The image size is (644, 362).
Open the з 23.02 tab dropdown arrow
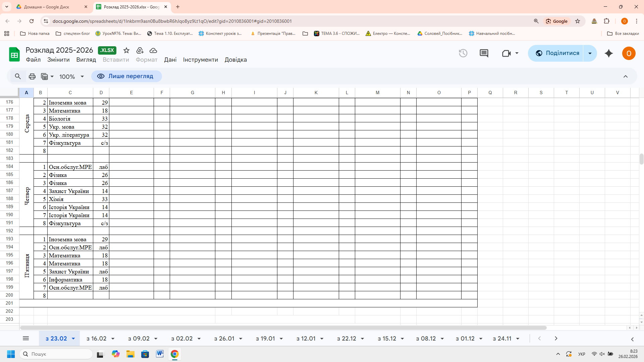click(73, 339)
